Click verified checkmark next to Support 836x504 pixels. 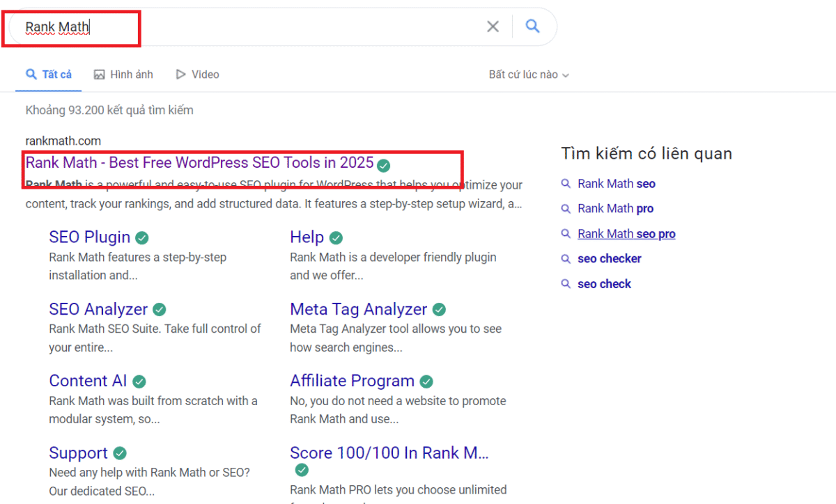pyautogui.click(x=120, y=454)
